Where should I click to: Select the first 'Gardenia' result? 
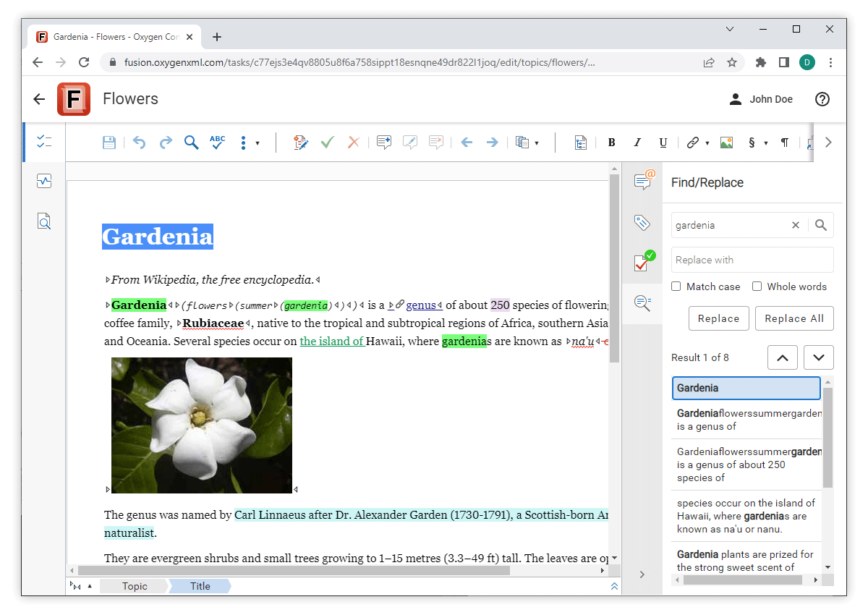pyautogui.click(x=746, y=388)
